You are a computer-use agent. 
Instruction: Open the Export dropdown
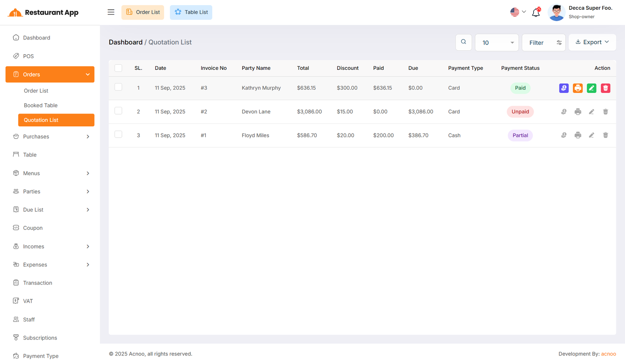tap(592, 42)
